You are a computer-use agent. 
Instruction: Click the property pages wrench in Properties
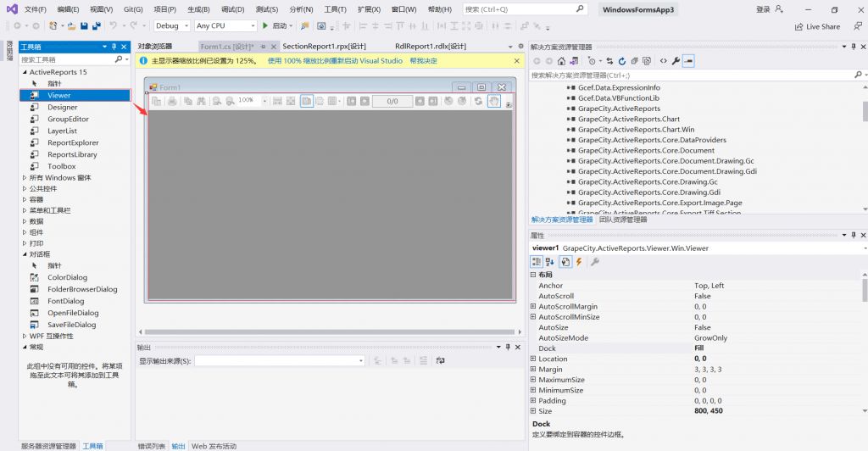[x=594, y=262]
